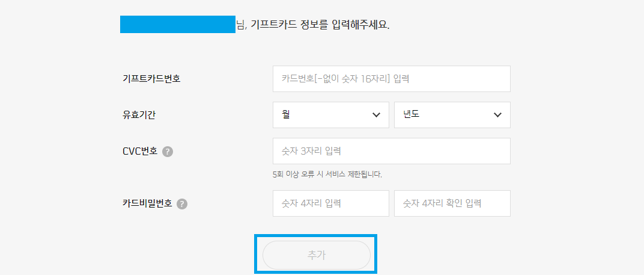Click the password confirmation input field
The height and width of the screenshot is (275, 644).
[452, 203]
